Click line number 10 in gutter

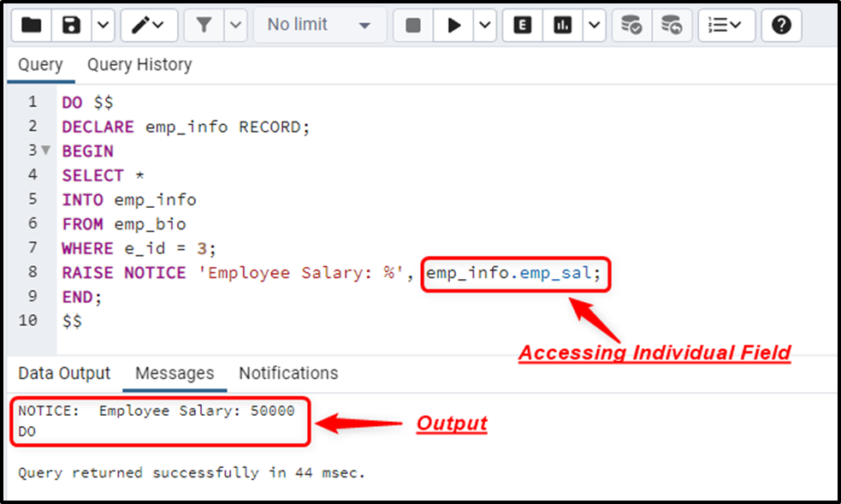(28, 320)
